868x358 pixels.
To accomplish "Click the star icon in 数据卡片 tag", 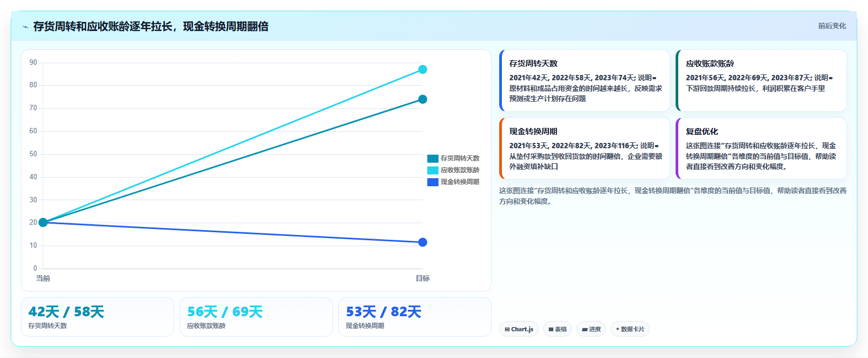I will (617, 329).
